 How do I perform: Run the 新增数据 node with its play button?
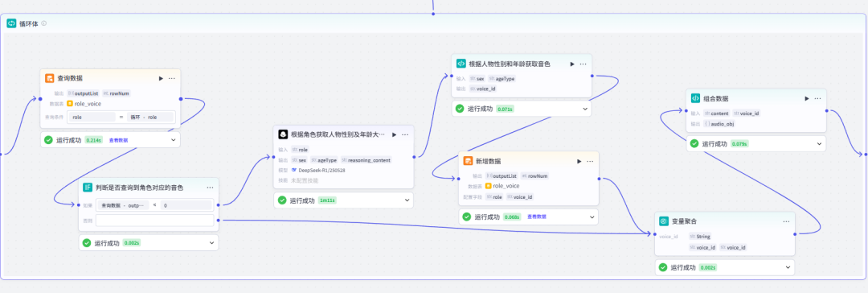[x=579, y=161]
